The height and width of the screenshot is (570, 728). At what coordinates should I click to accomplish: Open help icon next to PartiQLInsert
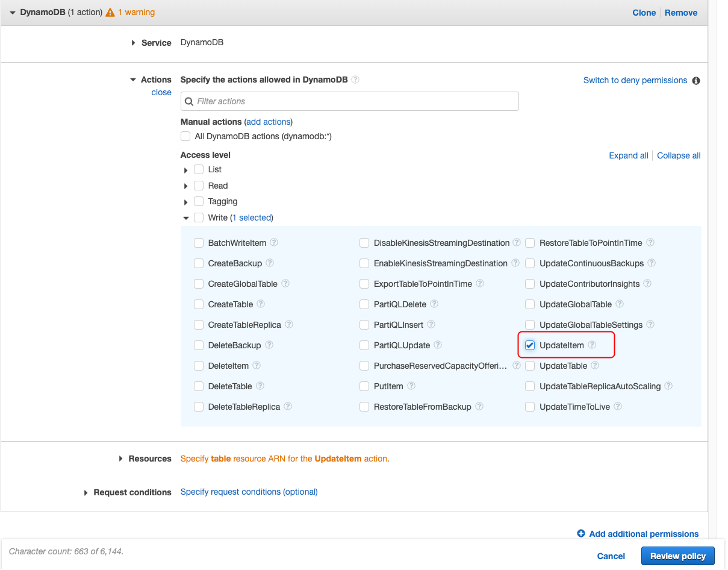click(431, 325)
